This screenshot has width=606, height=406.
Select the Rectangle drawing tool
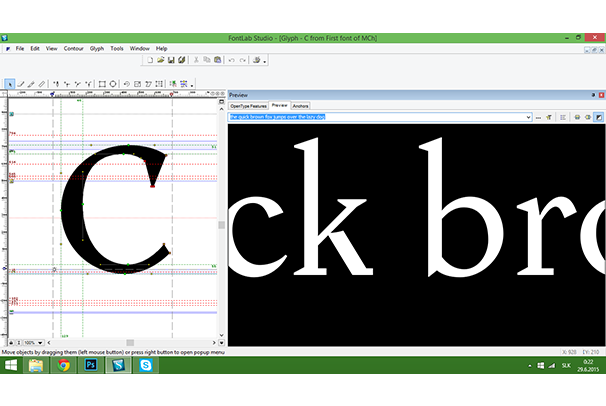click(x=102, y=84)
